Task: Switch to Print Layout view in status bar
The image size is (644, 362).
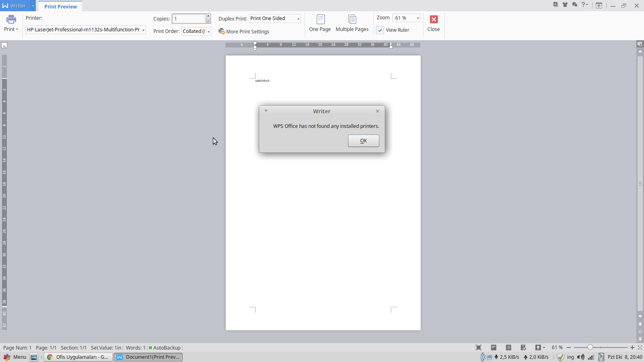Action: coord(493,348)
